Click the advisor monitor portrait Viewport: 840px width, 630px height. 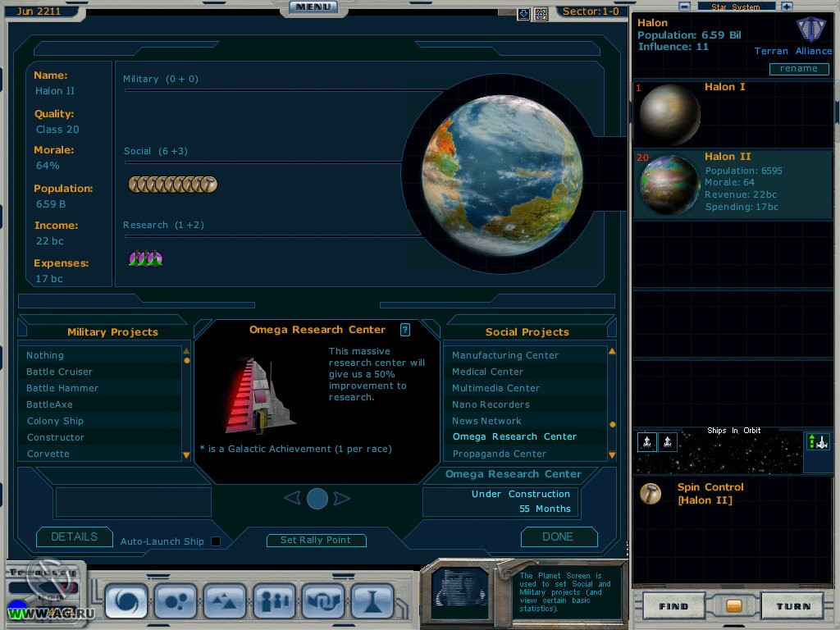pos(459,594)
